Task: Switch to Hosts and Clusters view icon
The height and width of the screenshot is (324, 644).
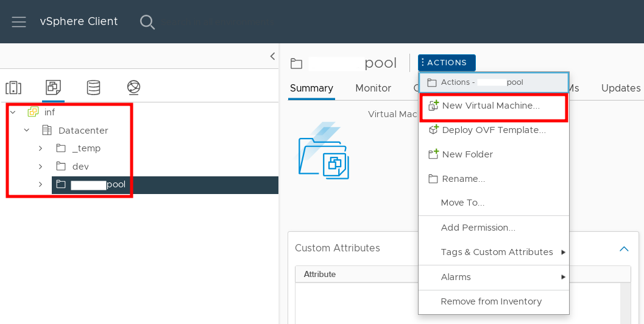Action: 13,88
